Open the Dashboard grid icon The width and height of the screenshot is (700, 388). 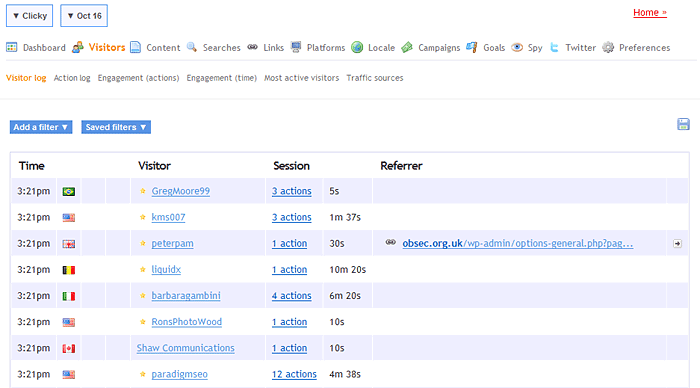click(12, 47)
